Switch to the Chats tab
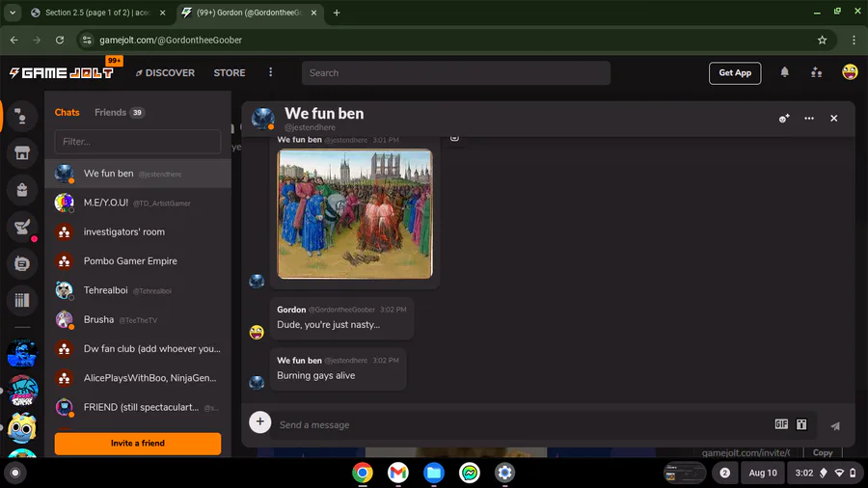868x488 pixels. [67, 112]
